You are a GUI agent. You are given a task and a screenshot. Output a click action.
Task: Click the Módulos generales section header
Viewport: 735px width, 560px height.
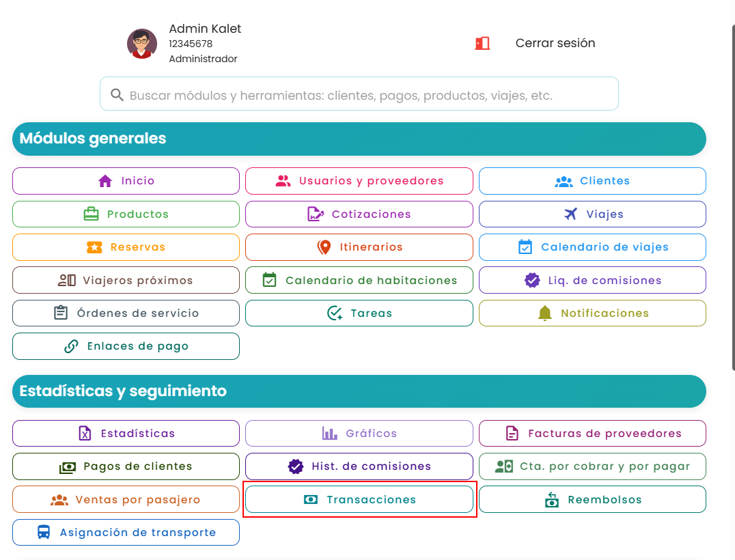359,139
